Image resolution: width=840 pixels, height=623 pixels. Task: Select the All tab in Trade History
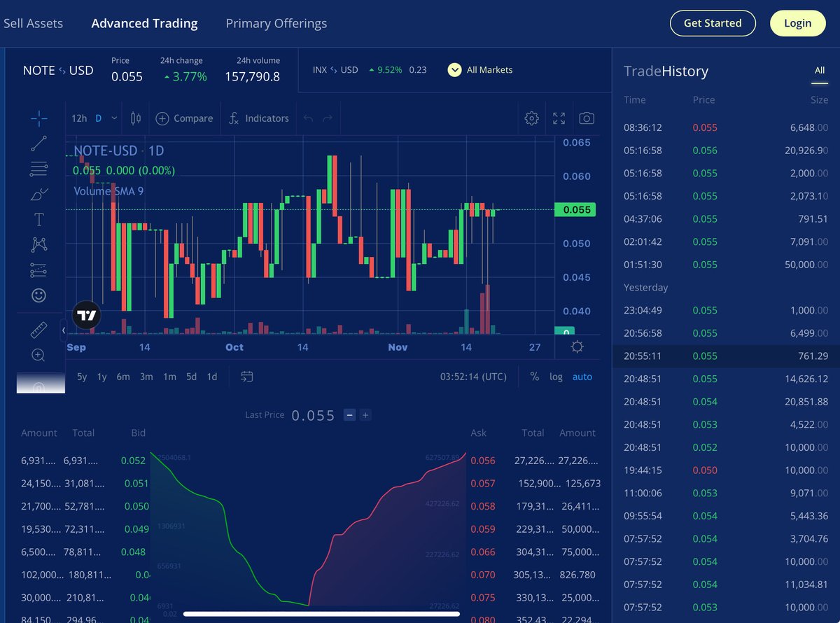pyautogui.click(x=820, y=70)
